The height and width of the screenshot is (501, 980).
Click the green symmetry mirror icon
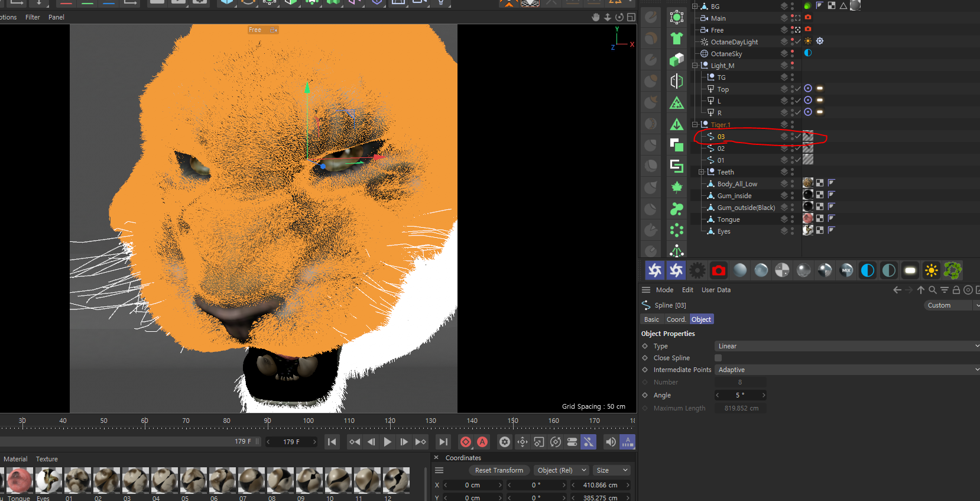coord(677,81)
